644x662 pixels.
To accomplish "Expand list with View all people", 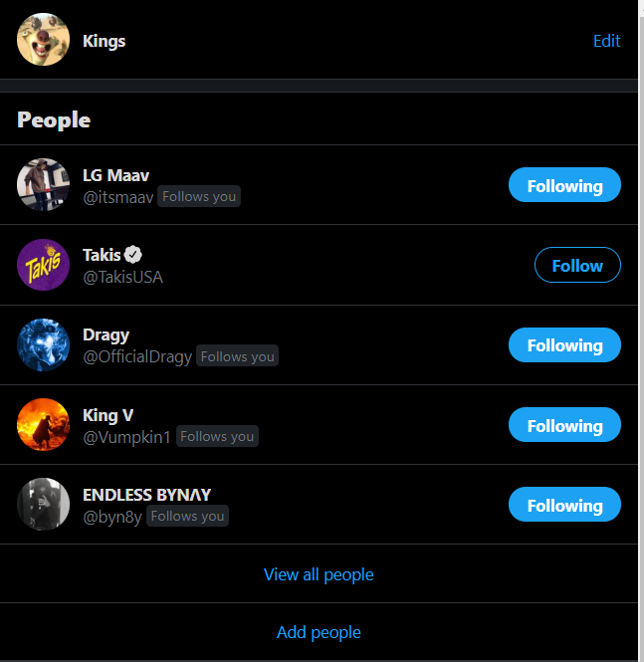I will tap(319, 574).
